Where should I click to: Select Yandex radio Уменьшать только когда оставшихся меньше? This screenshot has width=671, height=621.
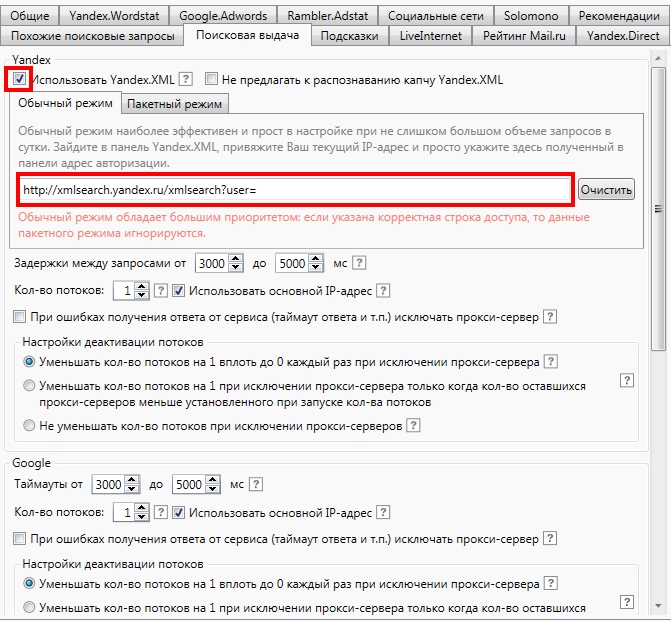29,386
